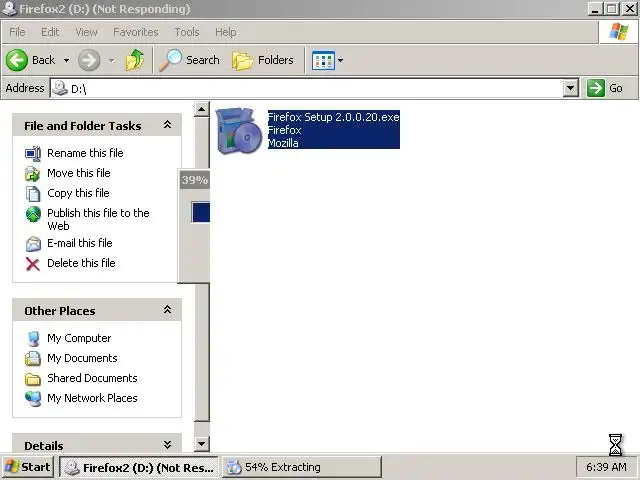Open the Forward history dropdown arrow

(111, 60)
